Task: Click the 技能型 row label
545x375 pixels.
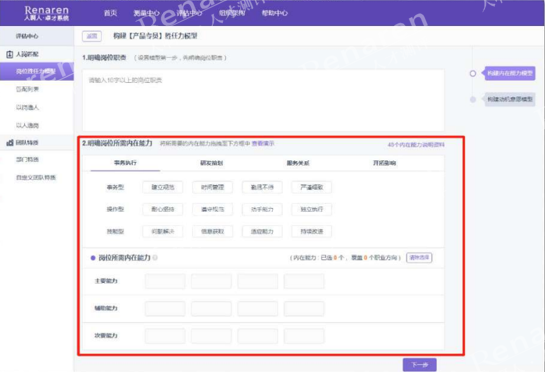Action: pyautogui.click(x=115, y=231)
